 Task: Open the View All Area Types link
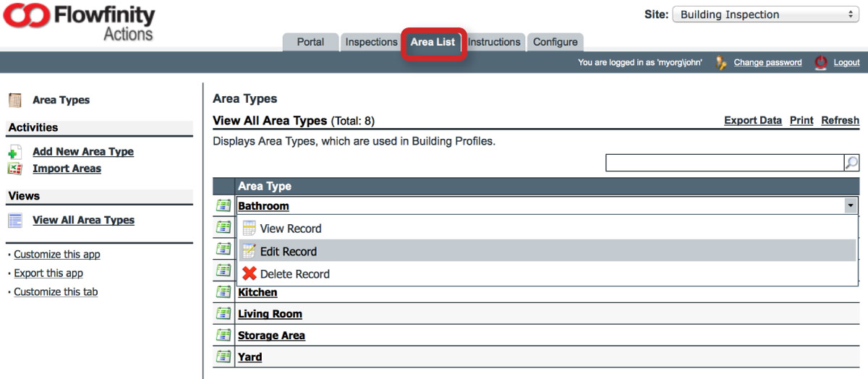(x=83, y=220)
